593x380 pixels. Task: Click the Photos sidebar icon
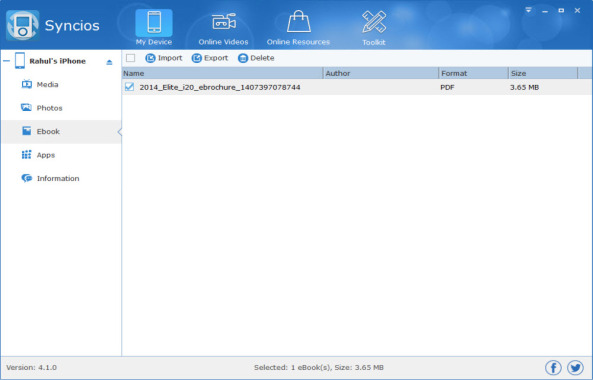point(26,107)
